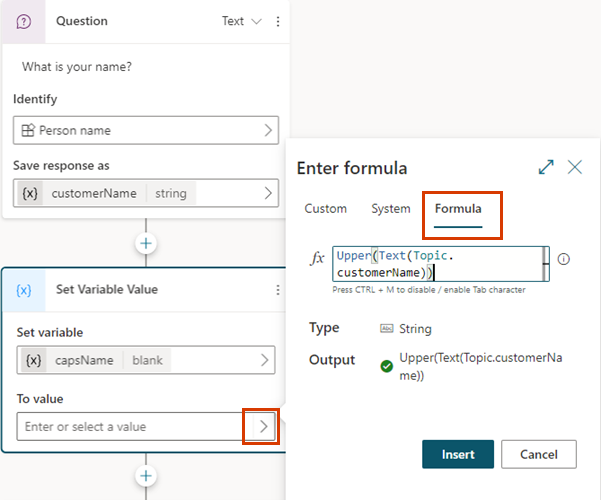The height and width of the screenshot is (500, 601).
Task: Add a node below the Question node
Action: coord(147,243)
